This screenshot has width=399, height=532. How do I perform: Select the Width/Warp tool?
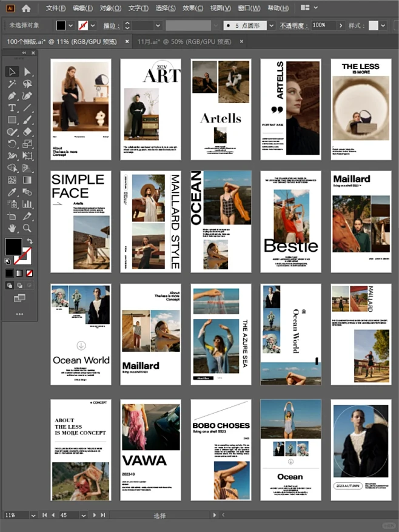click(12, 156)
